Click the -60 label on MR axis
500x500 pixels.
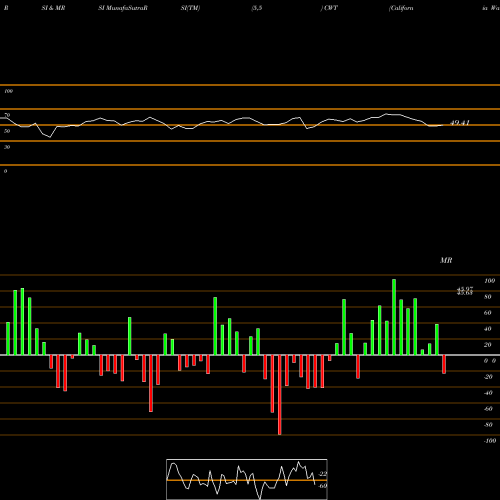pos(488,409)
